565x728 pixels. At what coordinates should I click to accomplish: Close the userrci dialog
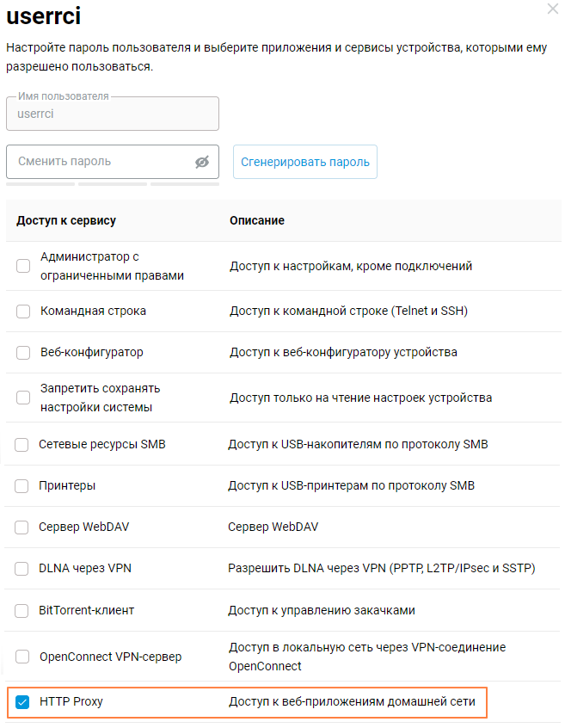pos(552,9)
